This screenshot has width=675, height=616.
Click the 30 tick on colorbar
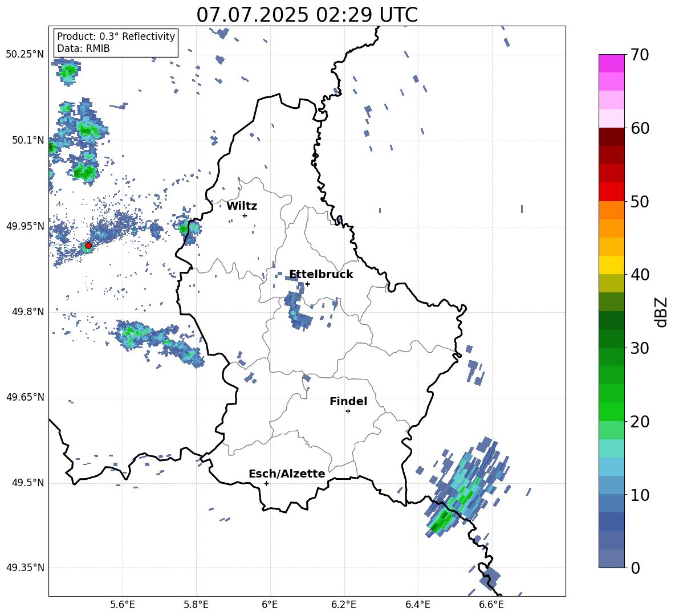point(640,348)
